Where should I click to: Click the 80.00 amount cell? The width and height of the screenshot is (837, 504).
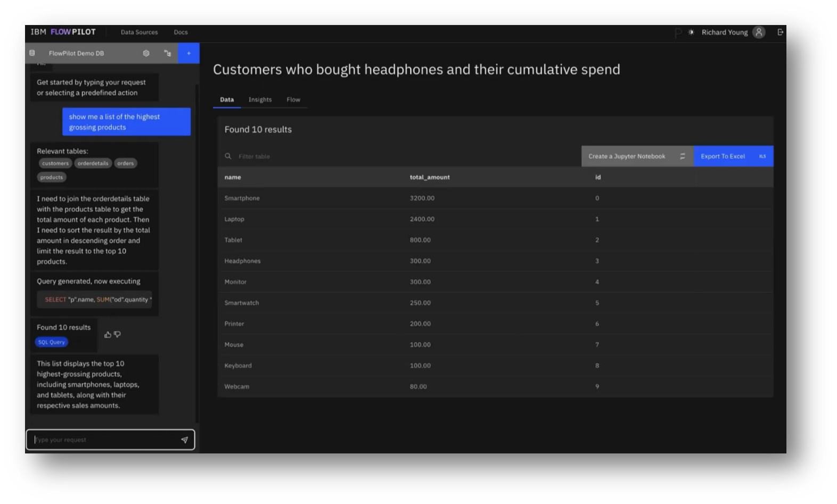pyautogui.click(x=418, y=386)
